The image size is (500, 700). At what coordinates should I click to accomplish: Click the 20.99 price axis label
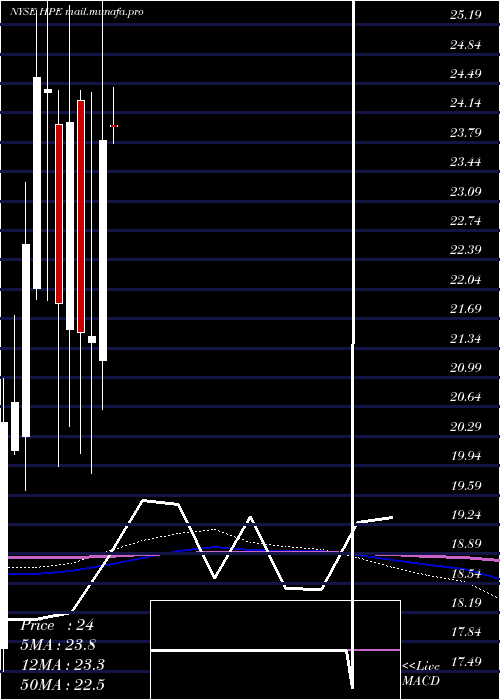tap(465, 367)
